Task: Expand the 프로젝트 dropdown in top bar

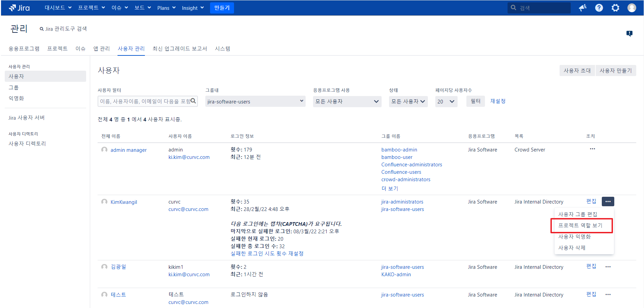Action: coord(92,8)
